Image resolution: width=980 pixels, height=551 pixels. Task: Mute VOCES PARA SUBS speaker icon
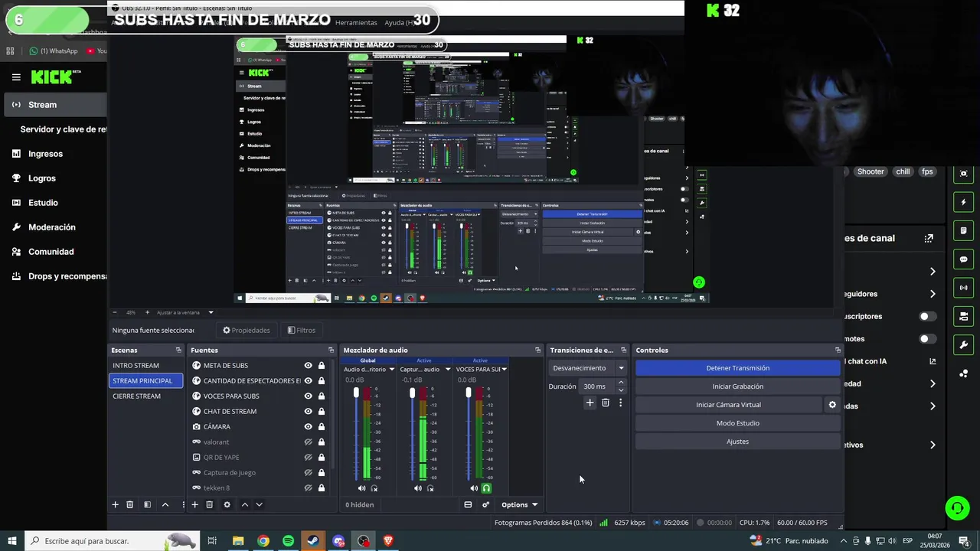pyautogui.click(x=474, y=488)
